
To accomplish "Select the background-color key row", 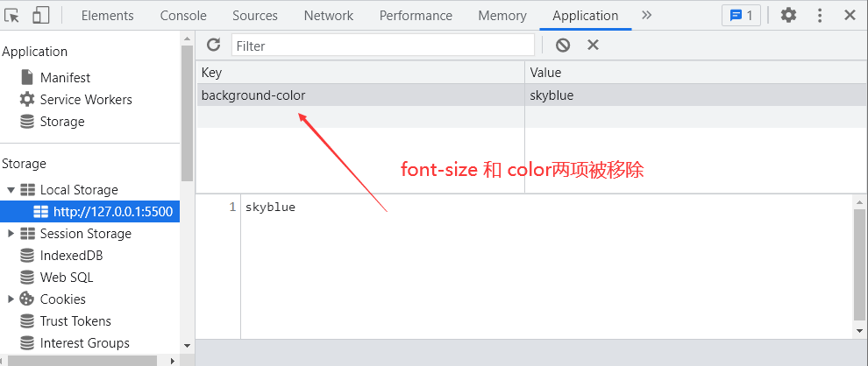I will click(254, 95).
